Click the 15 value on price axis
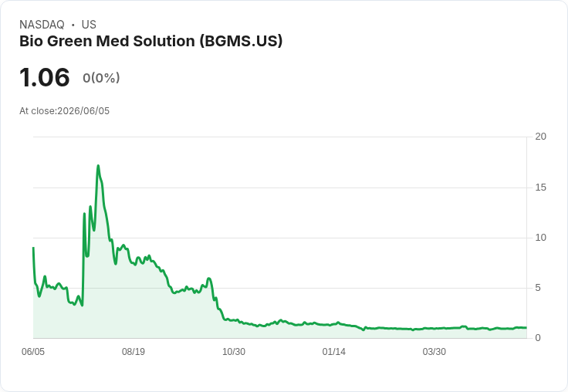The height and width of the screenshot is (392, 568). (540, 188)
